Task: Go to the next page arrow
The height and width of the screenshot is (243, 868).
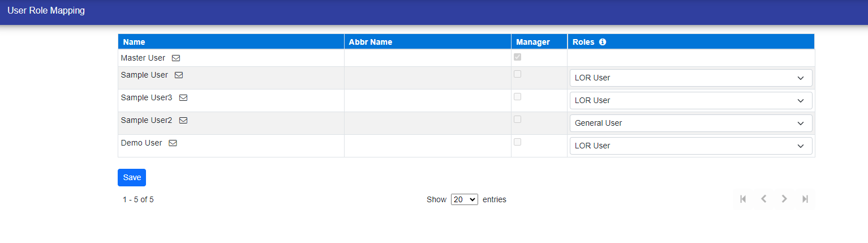Action: pyautogui.click(x=784, y=199)
